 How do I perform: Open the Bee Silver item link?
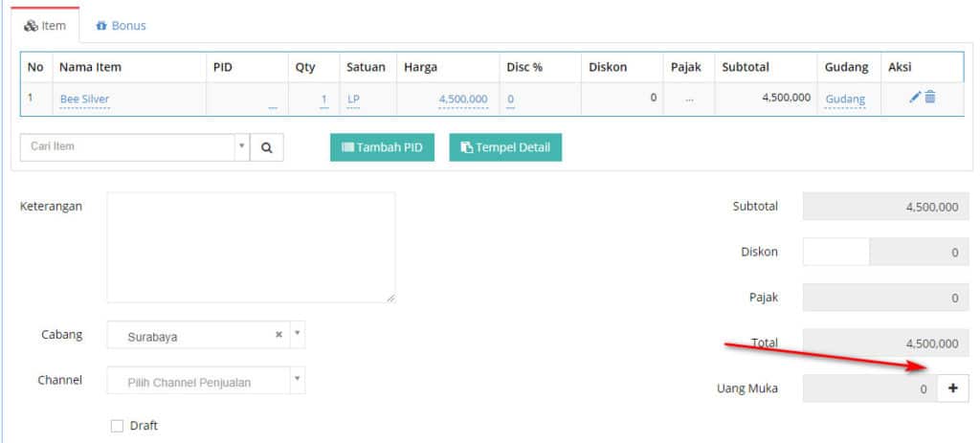84,100
